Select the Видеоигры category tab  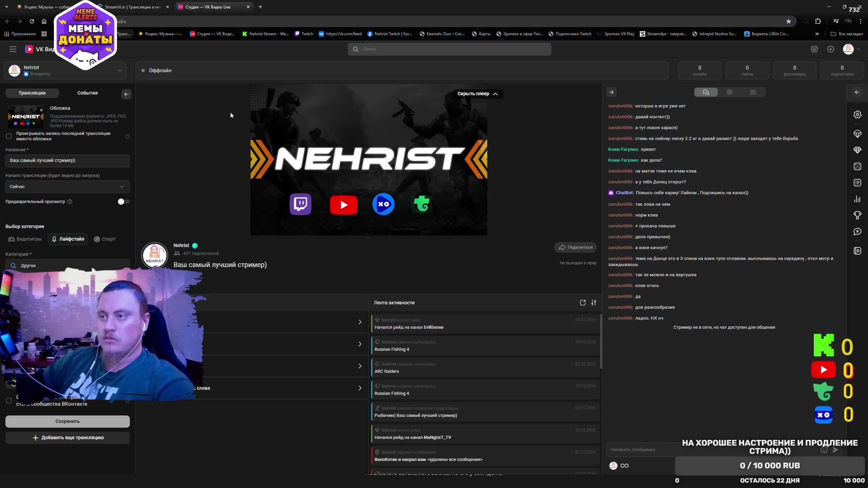[25, 239]
